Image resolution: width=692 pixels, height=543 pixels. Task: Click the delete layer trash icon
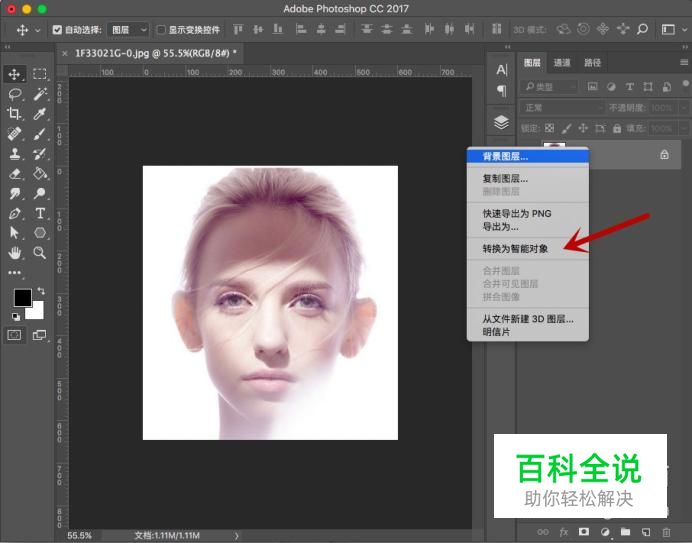coord(667,531)
